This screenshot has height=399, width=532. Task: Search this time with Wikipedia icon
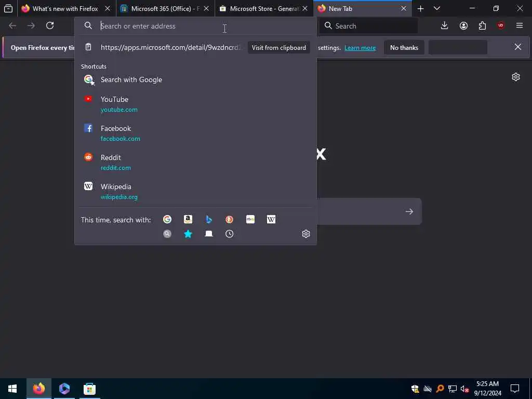tap(271, 220)
